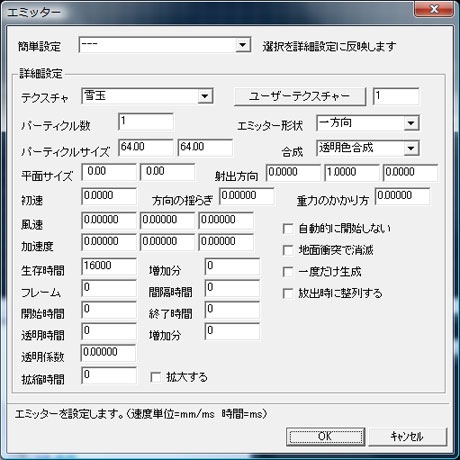Click the 増加分 field beside 生存時間
The height and width of the screenshot is (460, 460).
[232, 266]
